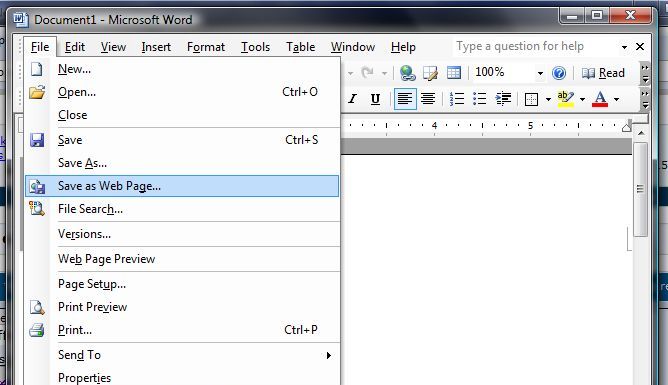Viewport: 668px width, 385px height.
Task: Click the New document icon in File menu
Action: [37, 69]
